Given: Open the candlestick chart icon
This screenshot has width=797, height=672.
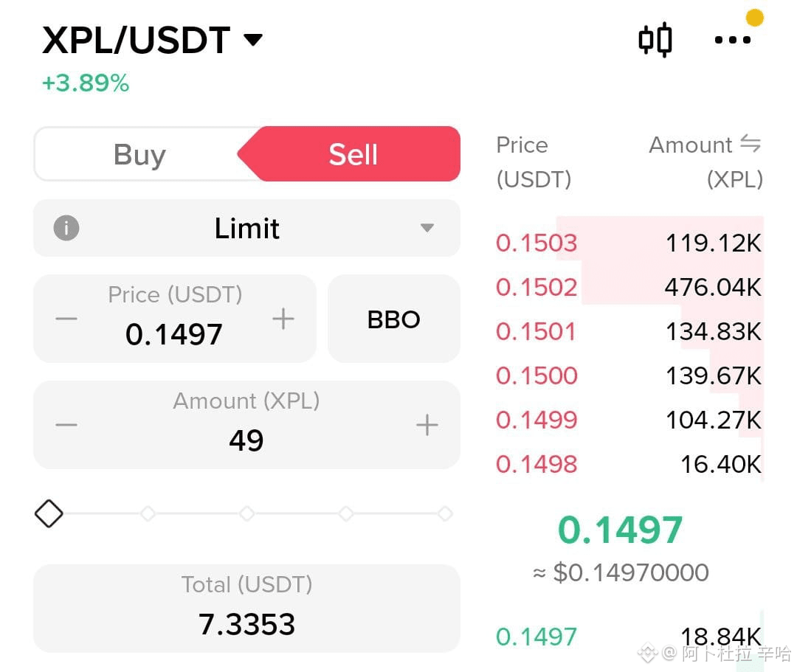Looking at the screenshot, I should tap(655, 40).
